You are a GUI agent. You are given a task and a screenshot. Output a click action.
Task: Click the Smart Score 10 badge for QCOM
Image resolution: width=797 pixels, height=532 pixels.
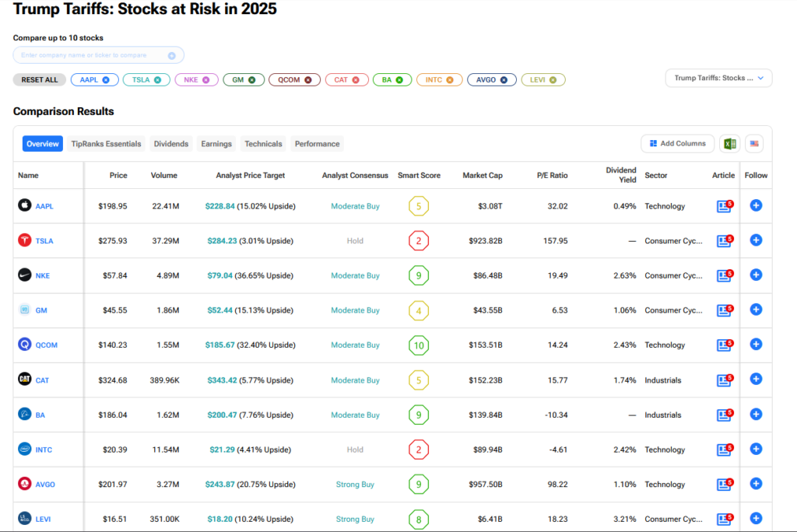419,345
